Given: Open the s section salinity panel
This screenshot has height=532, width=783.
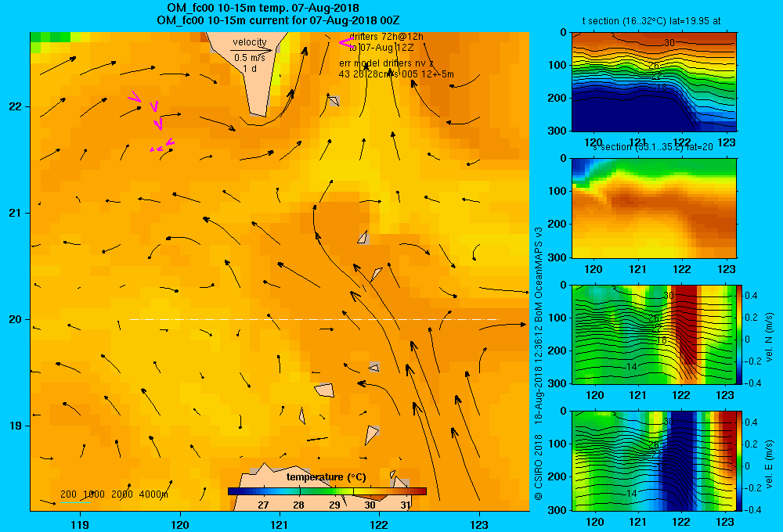Looking at the screenshot, I should pyautogui.click(x=654, y=208).
